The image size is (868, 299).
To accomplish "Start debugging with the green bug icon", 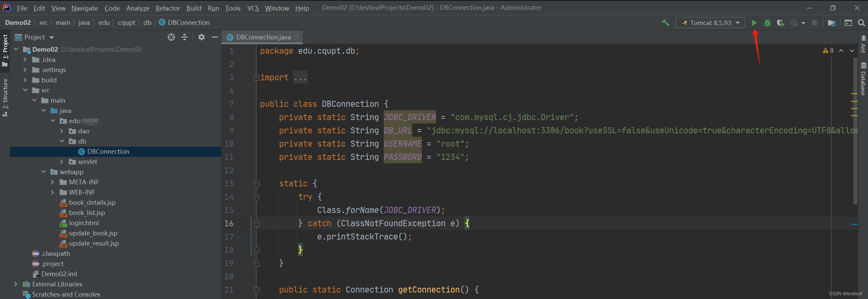I will (x=767, y=23).
